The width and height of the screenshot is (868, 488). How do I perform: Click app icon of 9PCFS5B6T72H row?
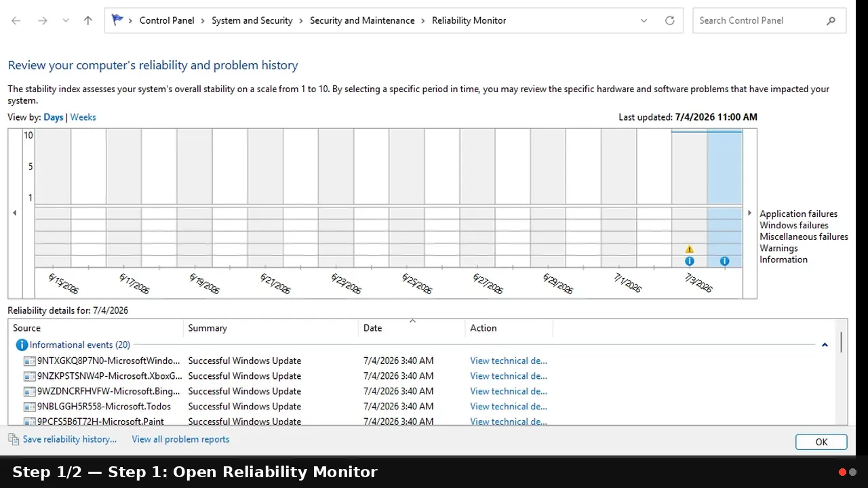pos(29,421)
